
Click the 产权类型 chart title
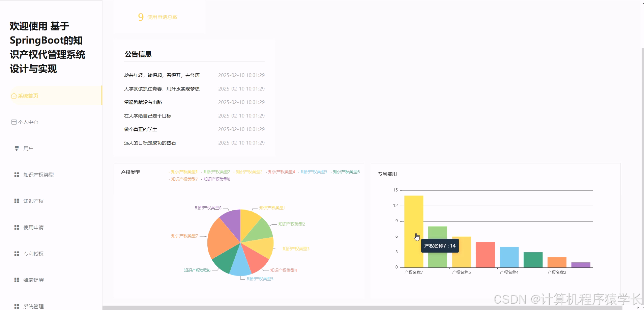(130, 172)
